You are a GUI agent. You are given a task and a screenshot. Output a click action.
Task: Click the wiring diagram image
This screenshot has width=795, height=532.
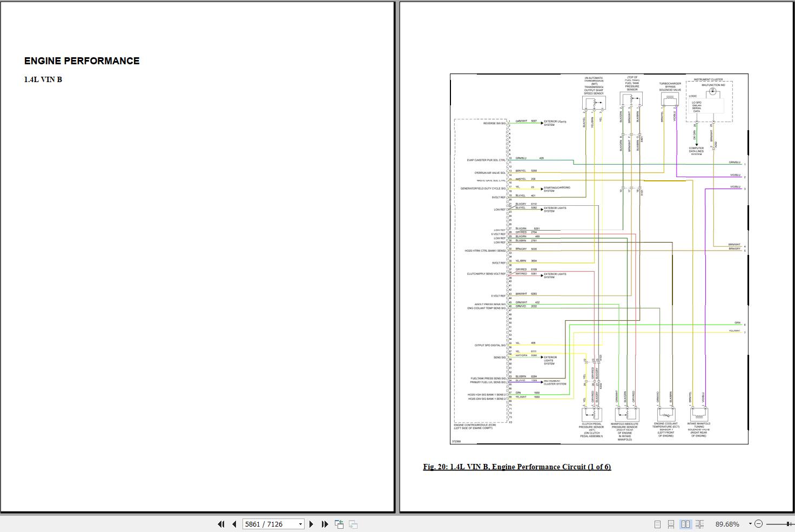[x=599, y=259]
